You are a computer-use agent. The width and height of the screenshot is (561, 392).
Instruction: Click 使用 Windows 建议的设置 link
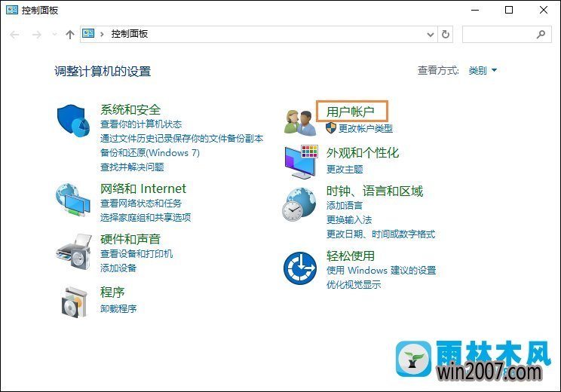tap(382, 270)
